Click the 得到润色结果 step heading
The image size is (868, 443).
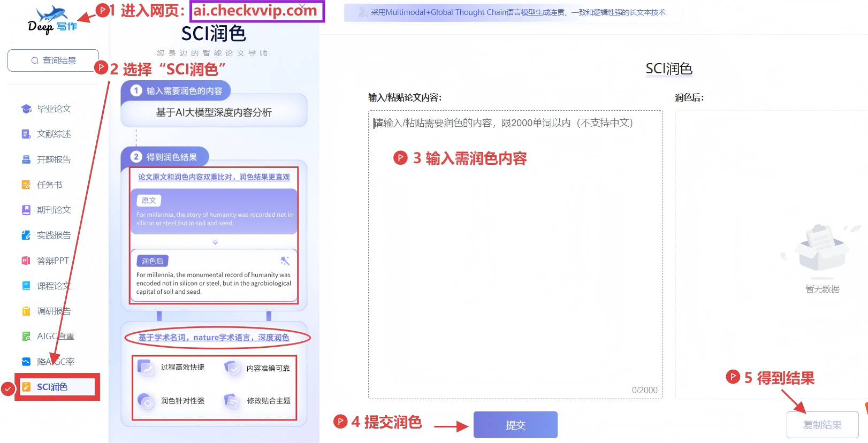point(172,157)
